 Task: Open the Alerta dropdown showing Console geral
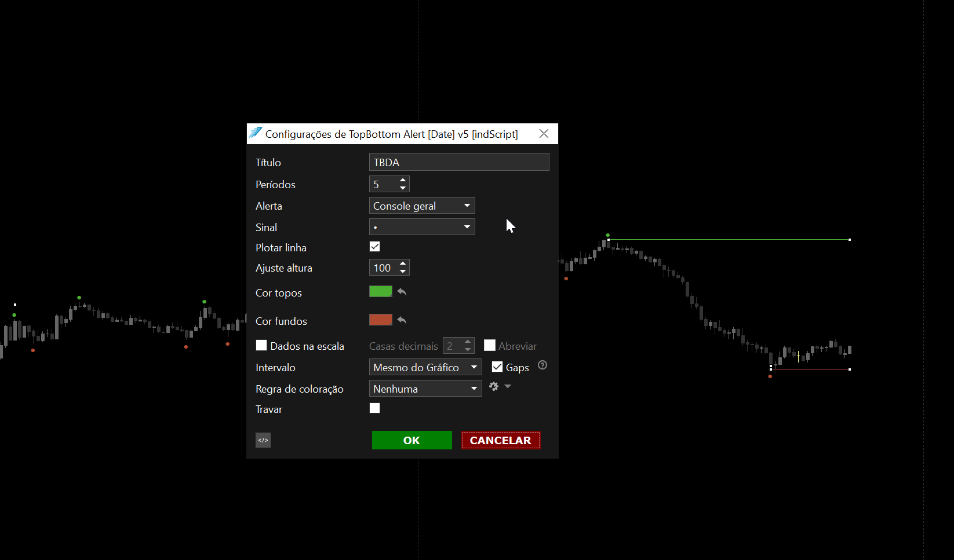422,206
